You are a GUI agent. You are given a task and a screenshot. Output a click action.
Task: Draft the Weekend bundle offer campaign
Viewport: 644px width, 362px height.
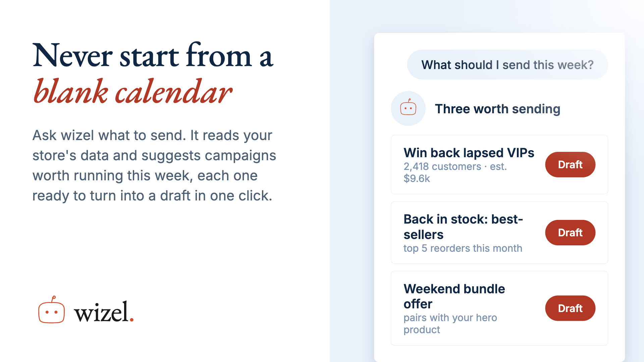[x=570, y=308]
